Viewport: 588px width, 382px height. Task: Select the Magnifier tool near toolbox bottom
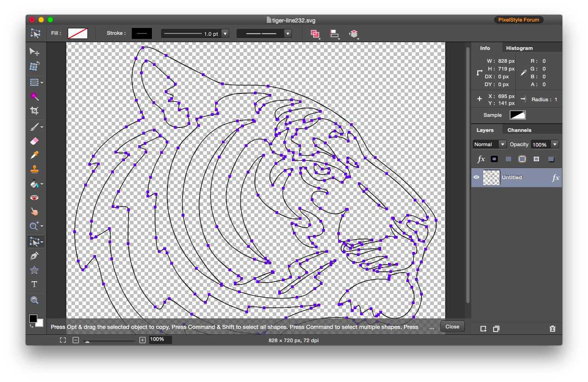pos(34,300)
